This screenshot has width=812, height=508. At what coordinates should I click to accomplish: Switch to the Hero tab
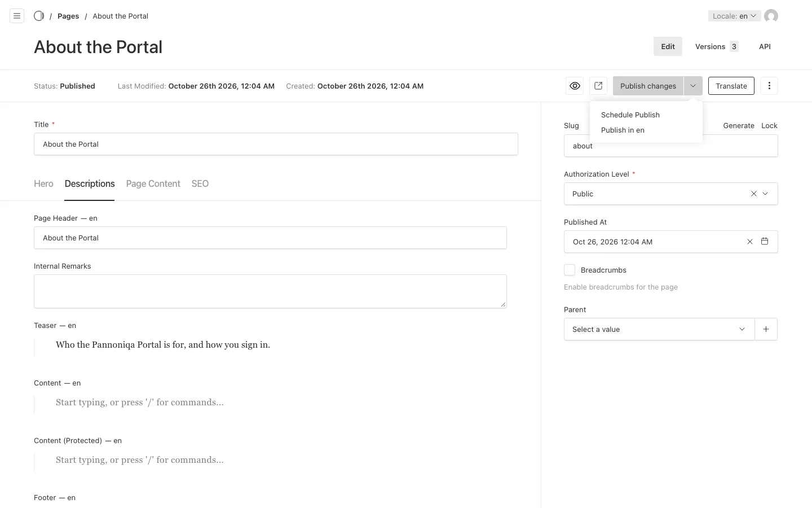(x=43, y=183)
